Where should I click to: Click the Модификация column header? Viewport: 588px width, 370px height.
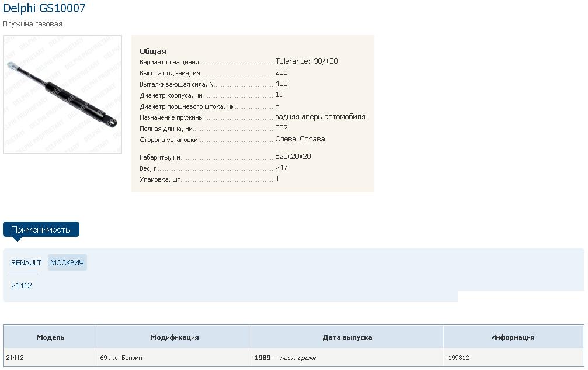(175, 337)
